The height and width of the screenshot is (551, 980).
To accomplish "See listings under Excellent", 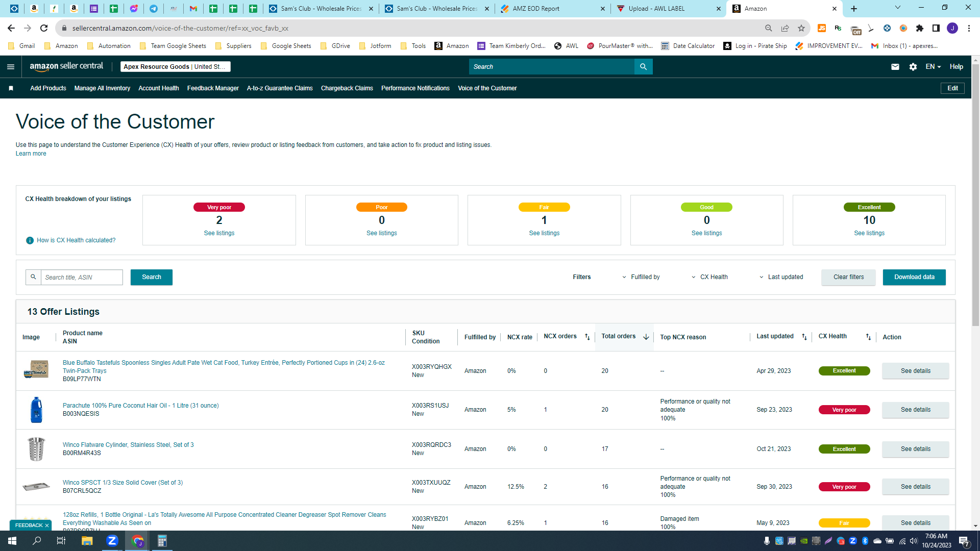I will point(869,233).
